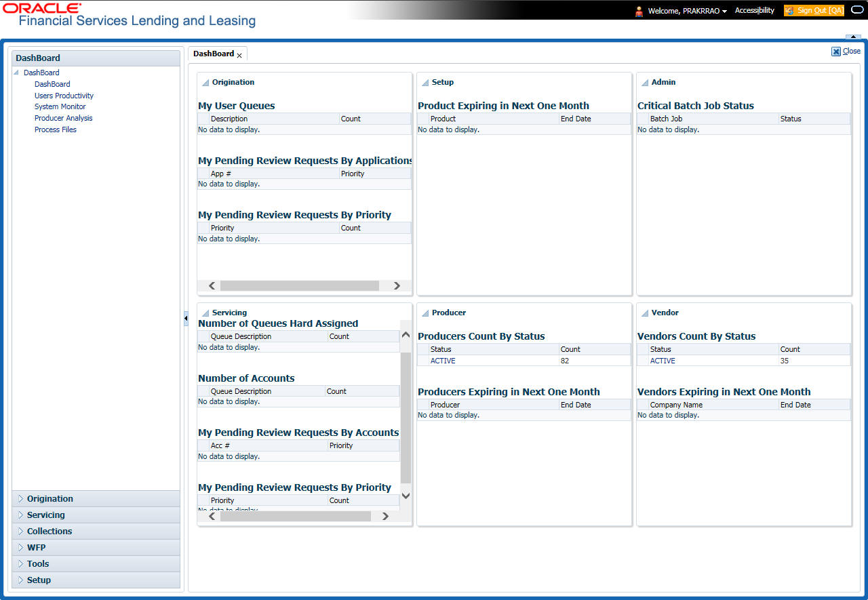Click the Sign Out [QA] button
The image size is (868, 600).
point(814,11)
